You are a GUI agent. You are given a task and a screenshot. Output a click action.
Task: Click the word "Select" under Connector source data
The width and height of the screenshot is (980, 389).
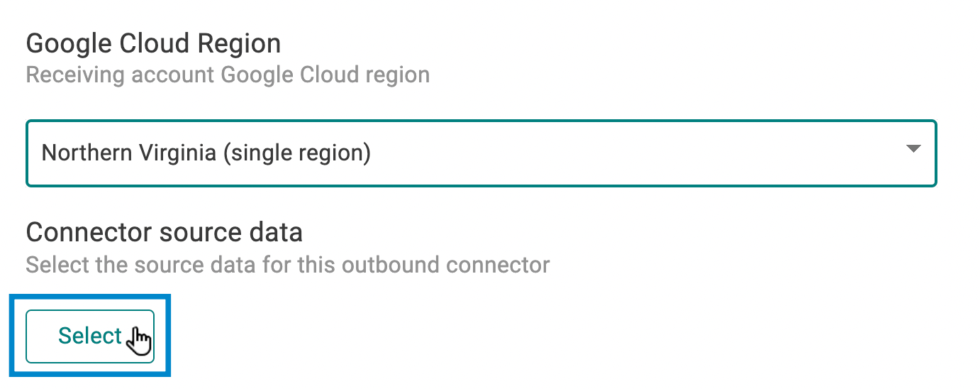point(90,336)
